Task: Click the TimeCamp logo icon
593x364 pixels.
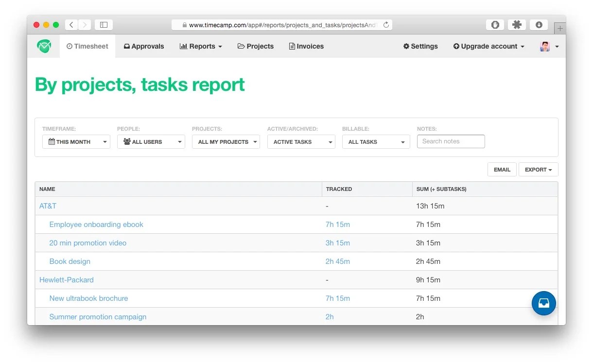Action: click(x=43, y=46)
